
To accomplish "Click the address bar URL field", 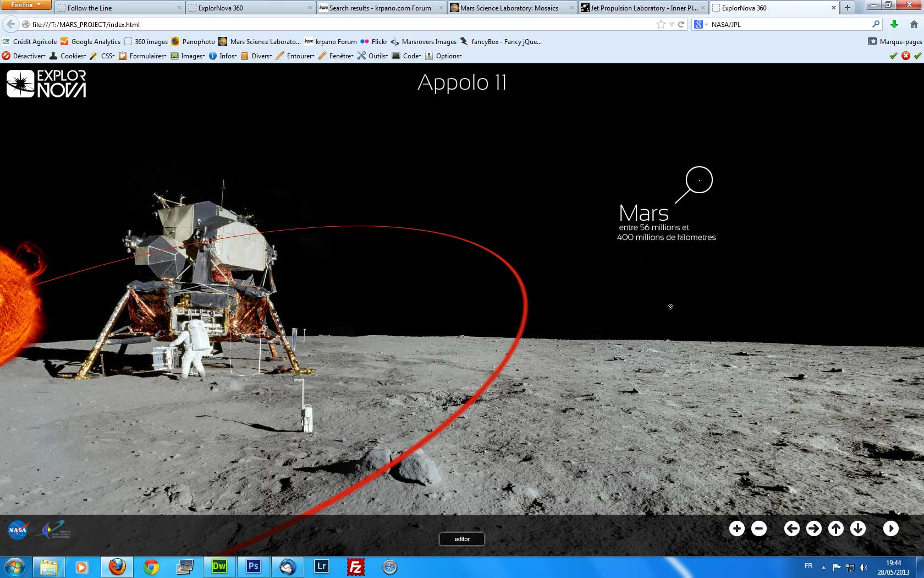I will [330, 24].
